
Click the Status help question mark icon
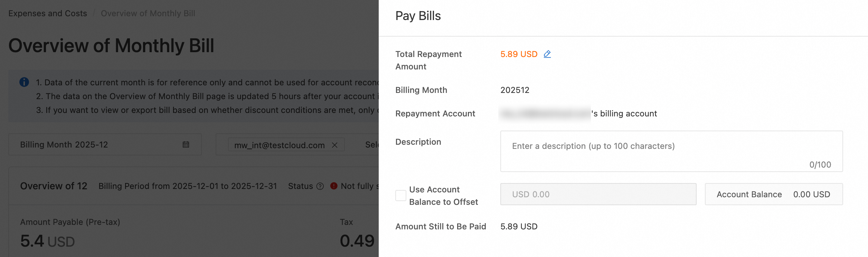click(x=320, y=186)
